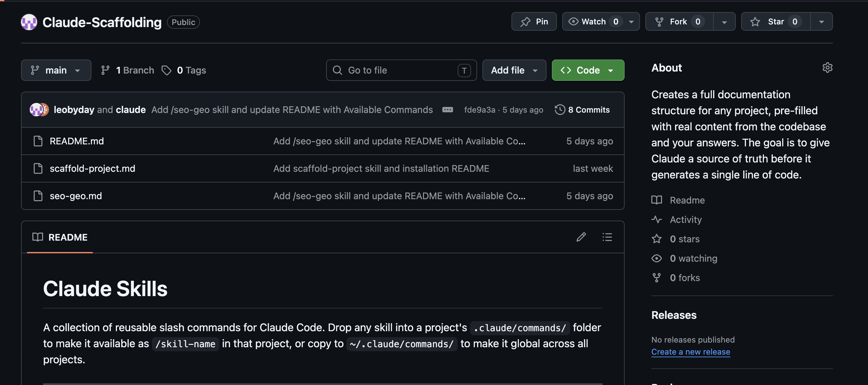
Task: Click the pulse icon beside Activity
Action: coord(656,220)
